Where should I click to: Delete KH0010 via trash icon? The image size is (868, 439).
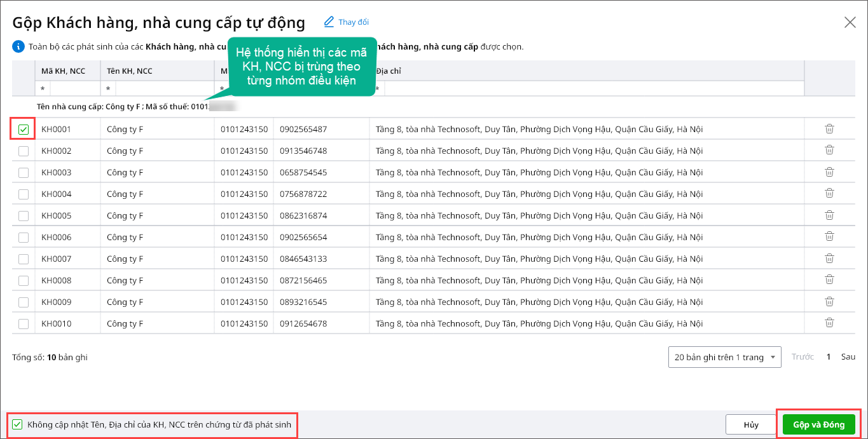click(829, 323)
